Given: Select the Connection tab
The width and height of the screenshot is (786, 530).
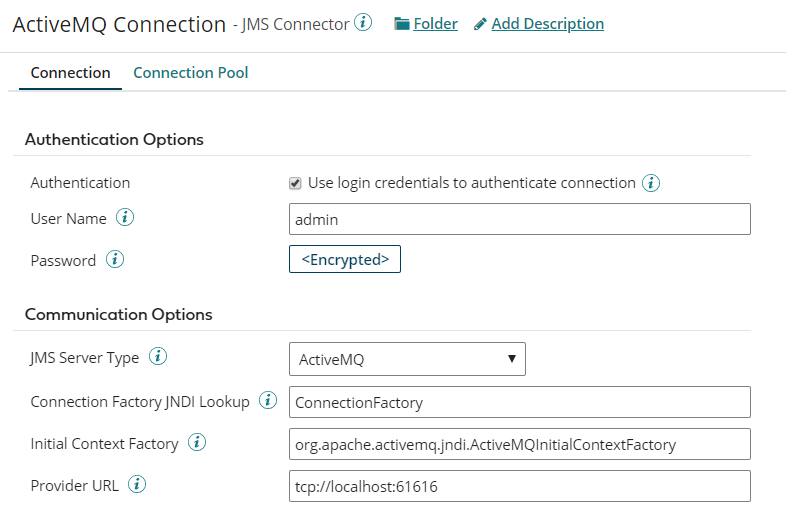Looking at the screenshot, I should pos(70,73).
